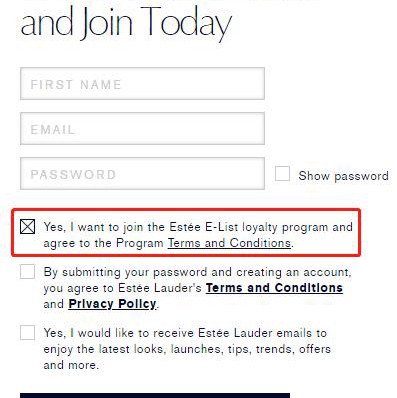The image size is (397, 398).
Task: Click the dark submit button below the form
Action: (155, 396)
